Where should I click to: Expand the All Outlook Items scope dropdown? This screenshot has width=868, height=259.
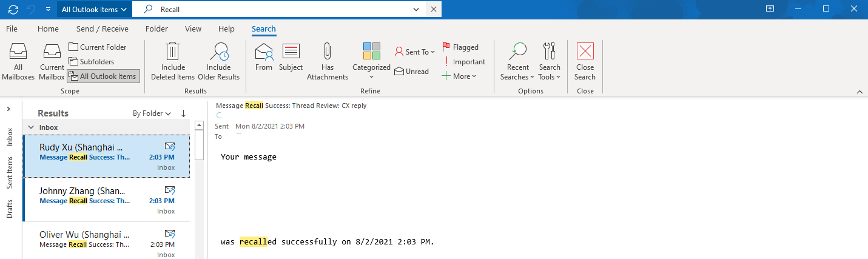(x=95, y=9)
